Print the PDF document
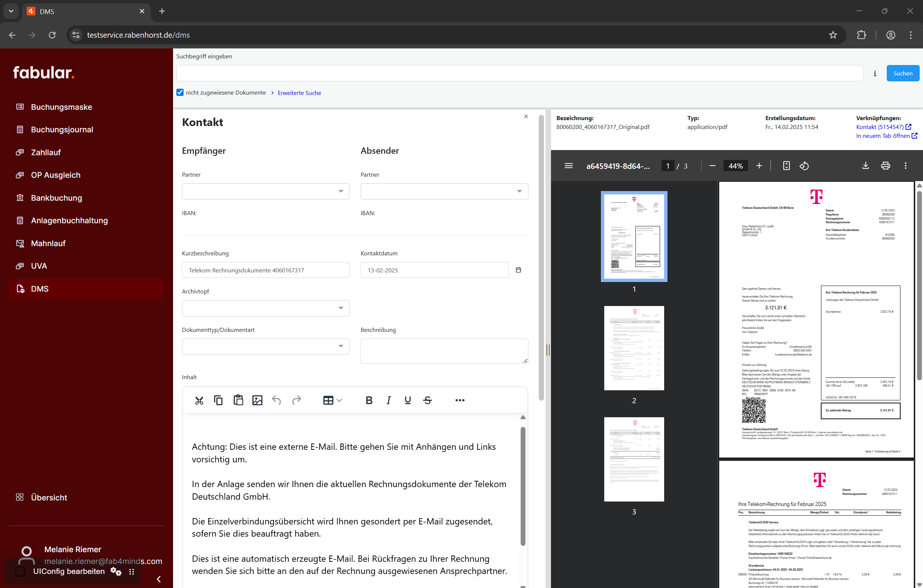923x588 pixels. pos(885,166)
